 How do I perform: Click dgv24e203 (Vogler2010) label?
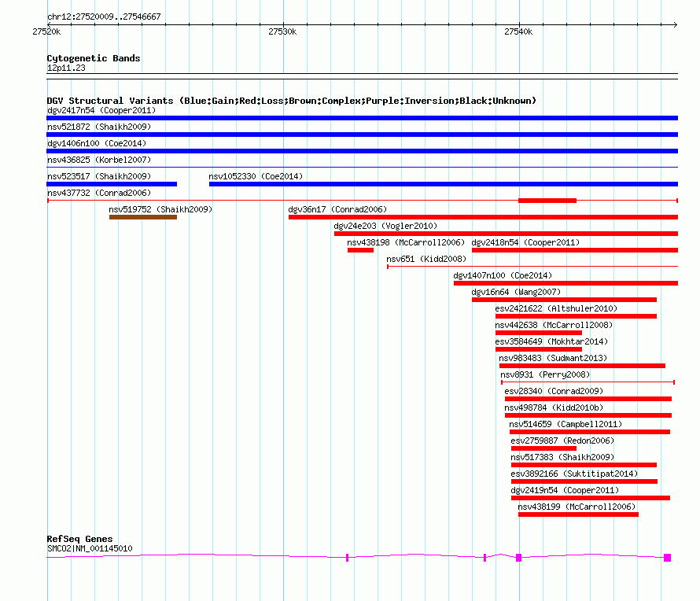385,226
